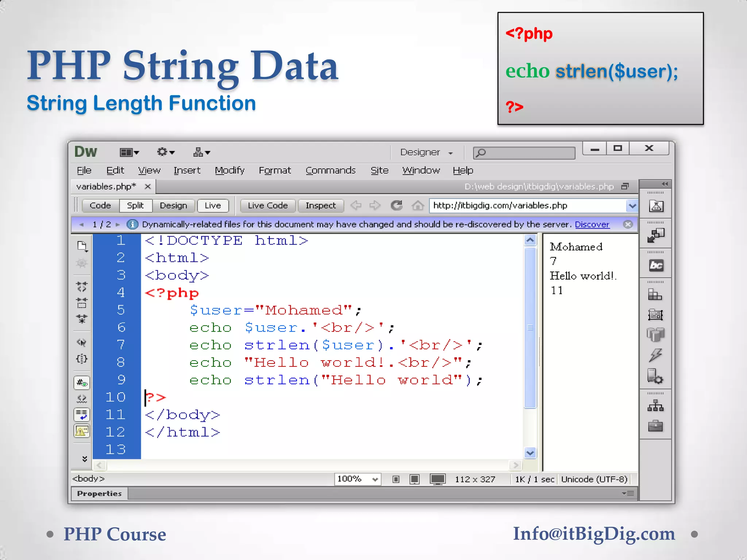The width and height of the screenshot is (747, 560).
Task: Expand the URL address history dropdown
Action: pos(632,206)
